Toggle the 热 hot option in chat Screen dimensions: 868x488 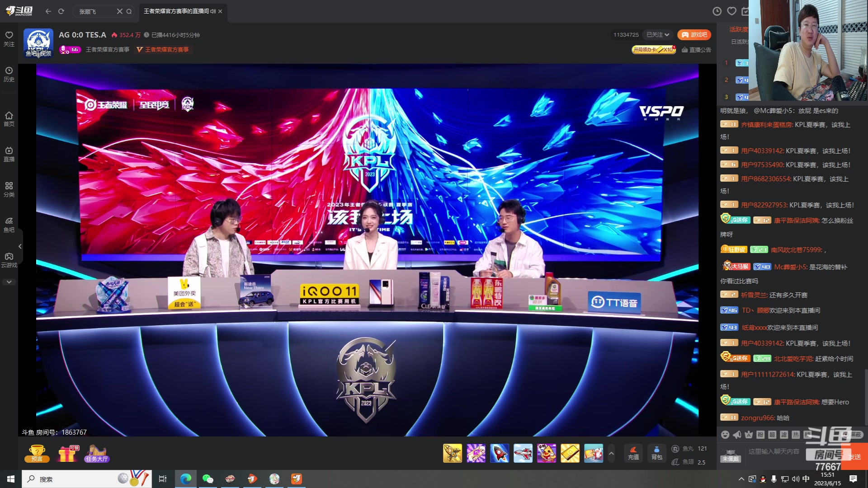(x=796, y=435)
